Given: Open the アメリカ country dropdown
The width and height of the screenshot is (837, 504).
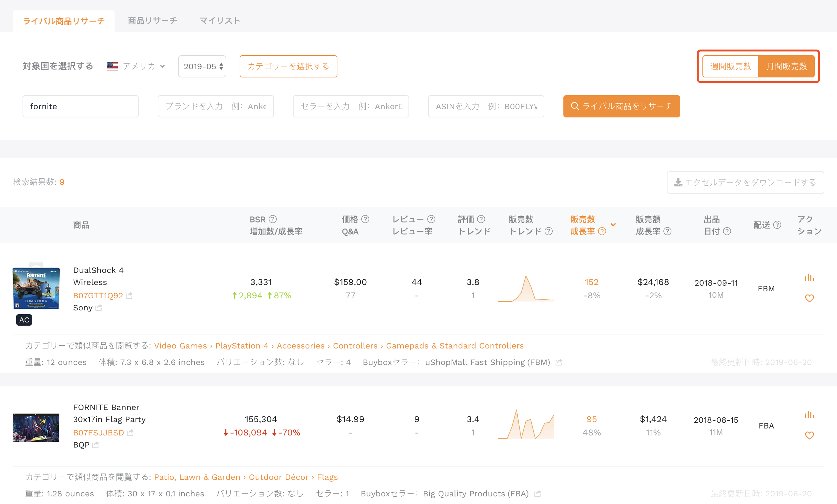Looking at the screenshot, I should coord(136,66).
